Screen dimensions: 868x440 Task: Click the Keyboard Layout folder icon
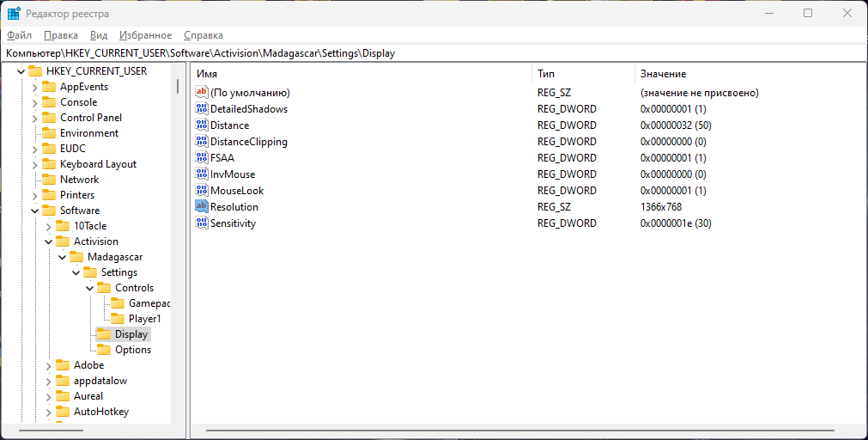(x=49, y=164)
